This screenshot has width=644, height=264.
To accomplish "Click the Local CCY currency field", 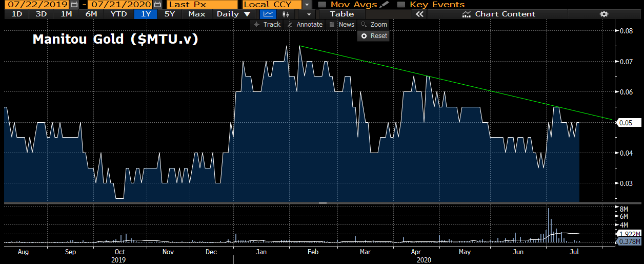I will coord(272,5).
